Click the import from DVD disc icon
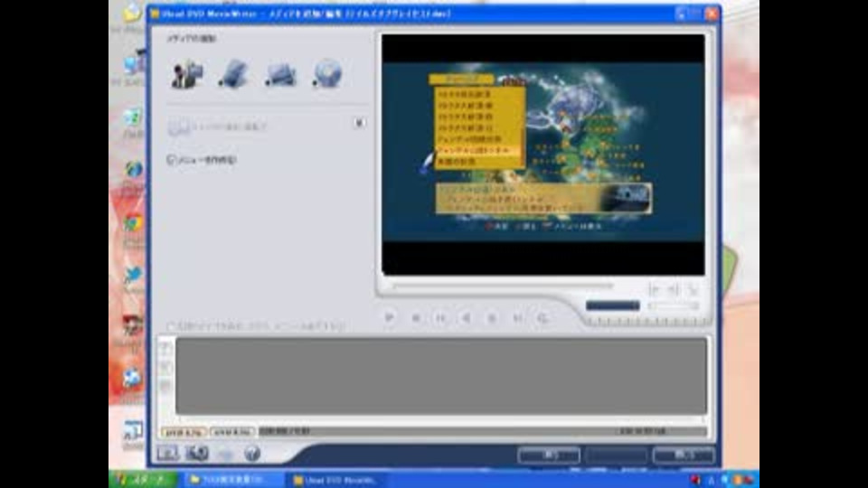This screenshot has width=868, height=488. click(x=326, y=73)
